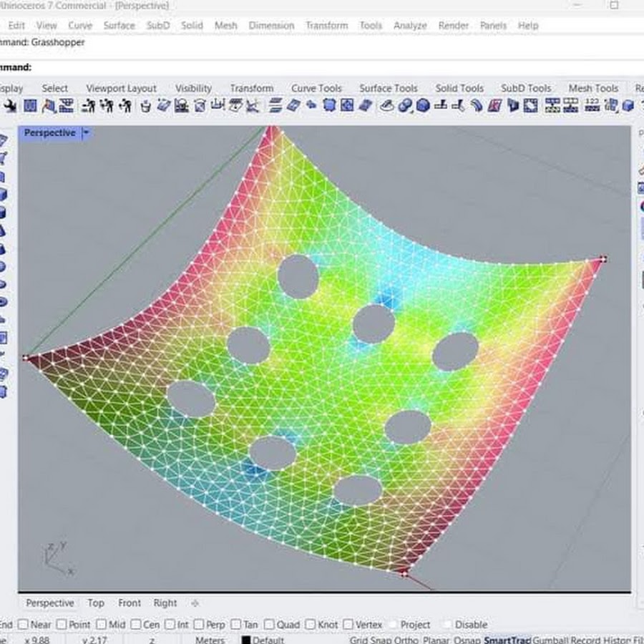644x644 pixels.
Task: Click the black layer color swatch
Action: 245,640
